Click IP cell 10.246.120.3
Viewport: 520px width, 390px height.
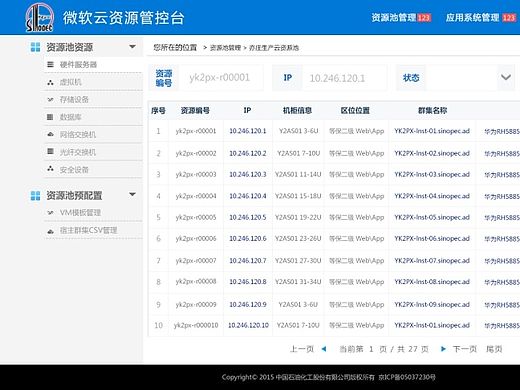click(248, 174)
